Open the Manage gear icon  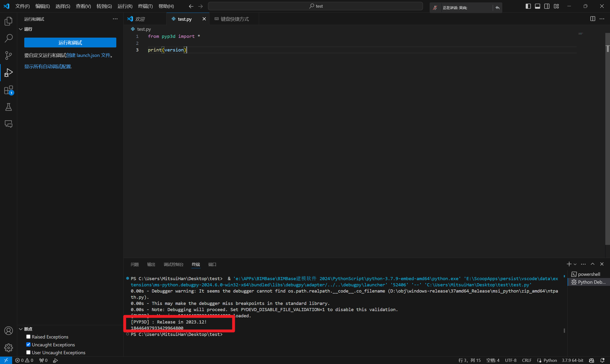click(9, 348)
